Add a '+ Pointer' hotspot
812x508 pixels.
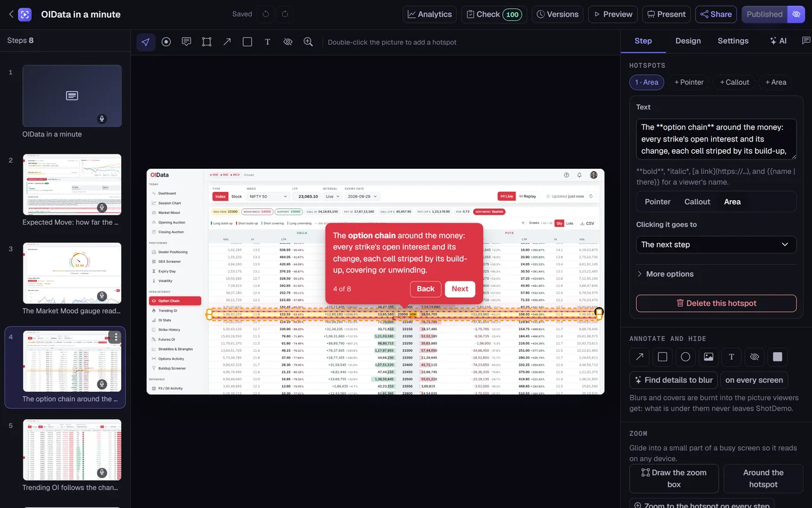689,82
